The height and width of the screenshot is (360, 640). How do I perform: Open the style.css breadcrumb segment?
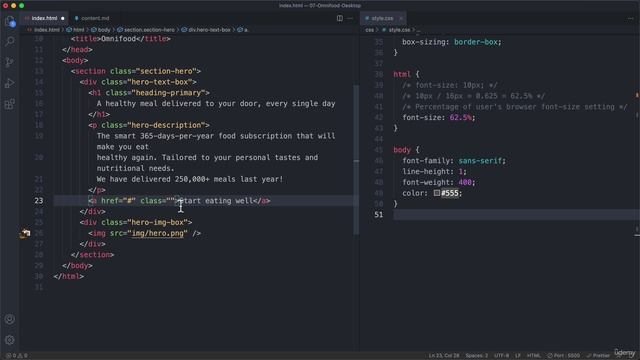pyautogui.click(x=396, y=30)
